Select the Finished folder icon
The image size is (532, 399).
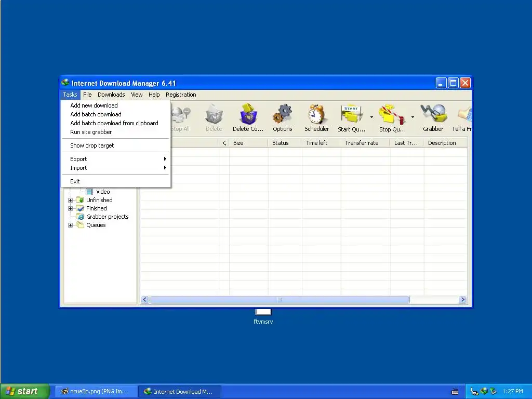point(79,208)
